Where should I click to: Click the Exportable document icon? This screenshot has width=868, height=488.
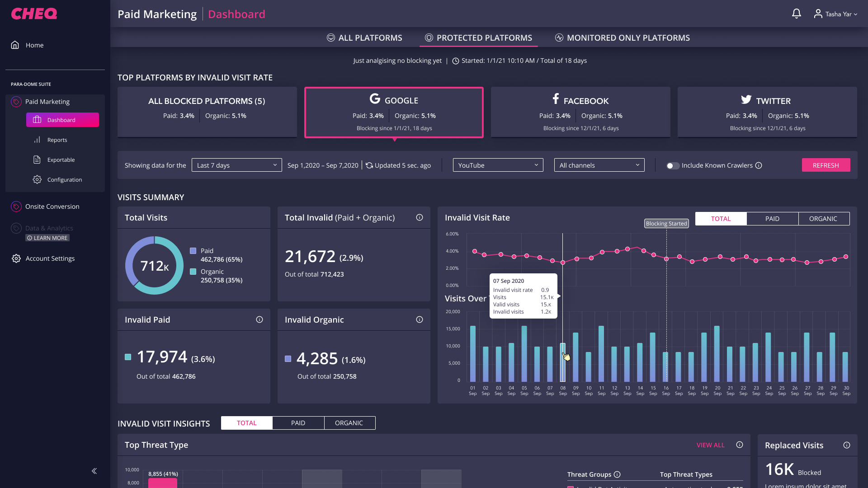click(x=37, y=160)
